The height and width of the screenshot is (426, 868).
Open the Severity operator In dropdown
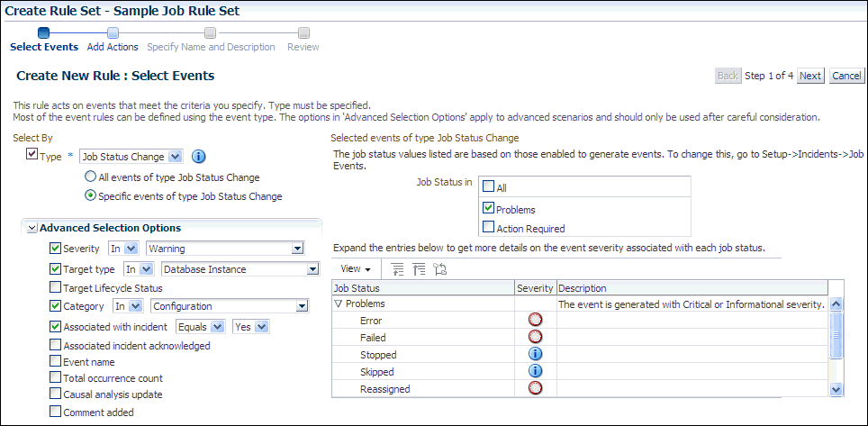[x=122, y=249]
